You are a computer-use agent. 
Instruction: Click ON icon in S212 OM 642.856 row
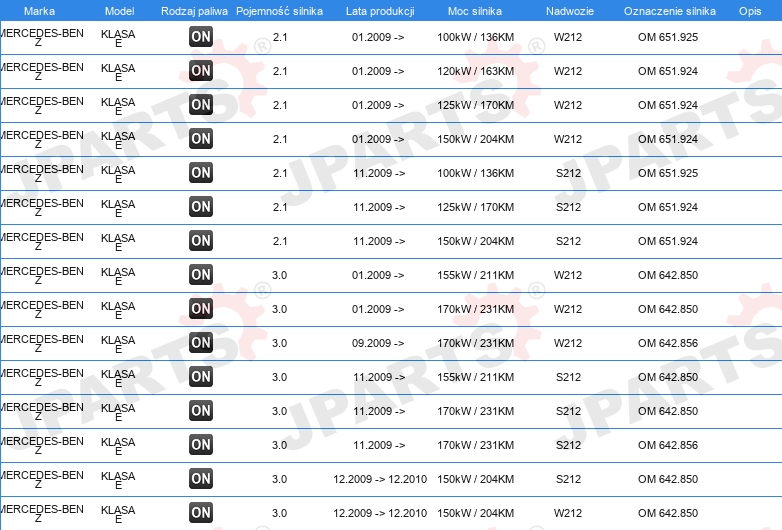201,444
